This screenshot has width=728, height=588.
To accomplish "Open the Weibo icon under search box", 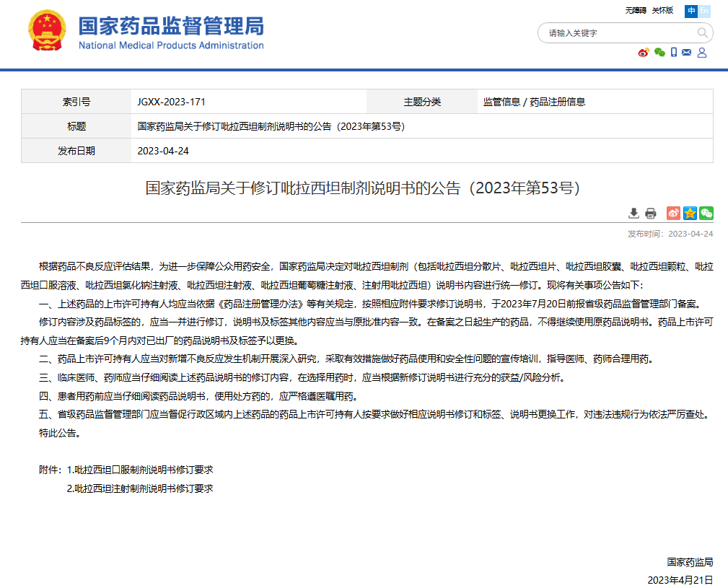I will (644, 53).
